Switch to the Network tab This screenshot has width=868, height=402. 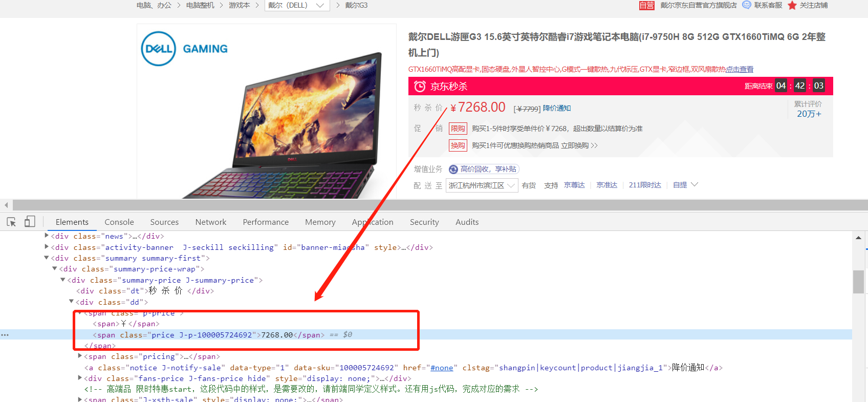click(211, 222)
